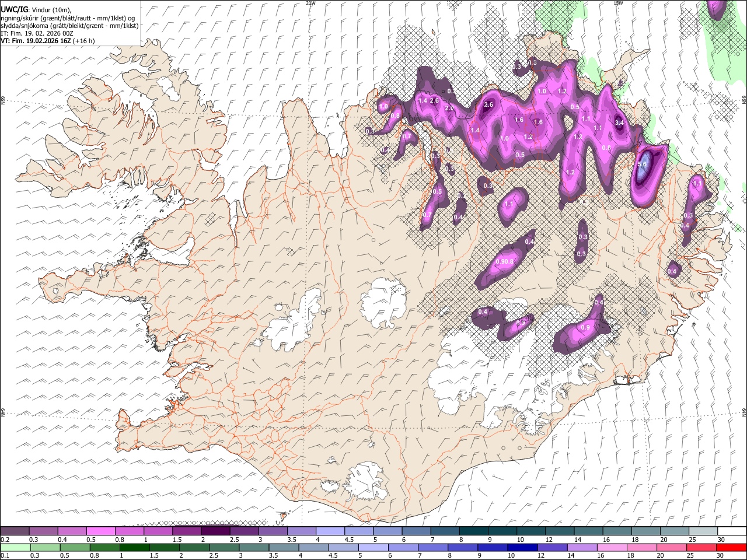Click the "0.90.8" overlapping value label
Screen dimensions: 747x560
pyautogui.click(x=505, y=262)
